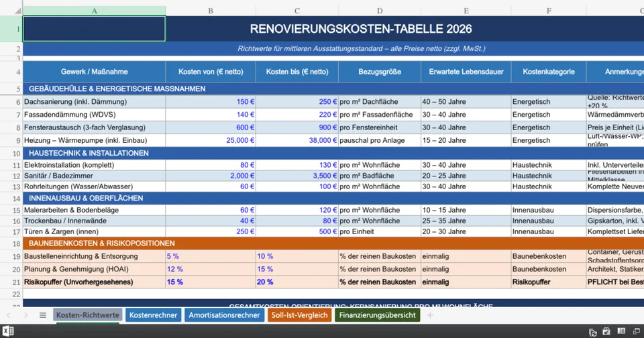
Task: Select column D header
Action: coord(380,11)
